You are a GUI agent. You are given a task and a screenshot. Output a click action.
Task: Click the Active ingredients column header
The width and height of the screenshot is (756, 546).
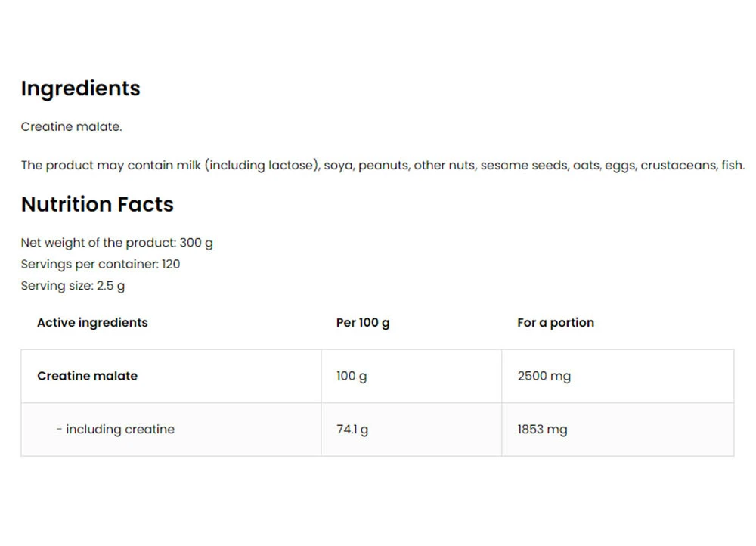92,323
